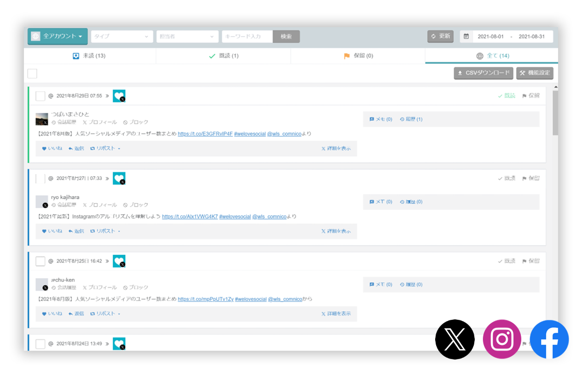Click the 更新 refresh button
Image resolution: width=588 pixels, height=385 pixels.
[x=441, y=36]
